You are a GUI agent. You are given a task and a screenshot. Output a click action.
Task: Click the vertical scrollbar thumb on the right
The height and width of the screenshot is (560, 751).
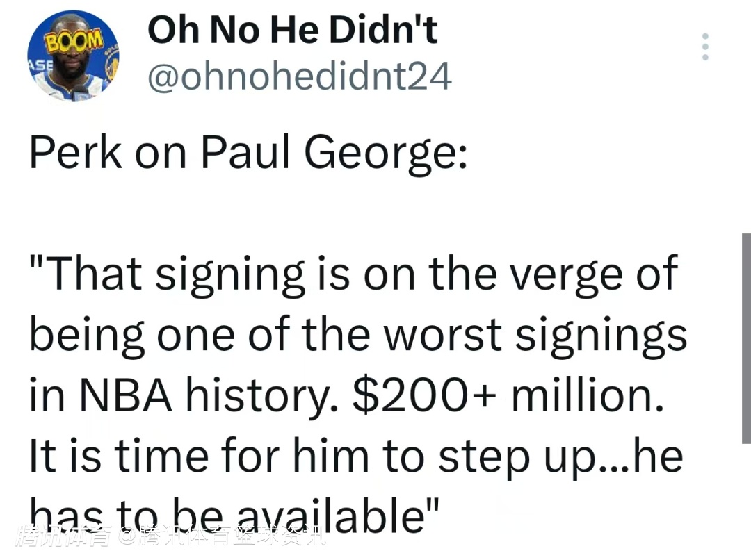pyautogui.click(x=746, y=338)
